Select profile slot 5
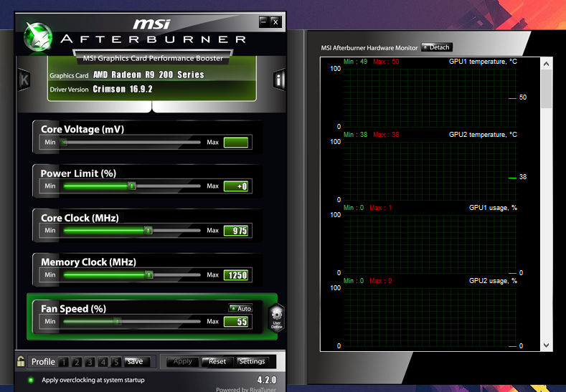The width and height of the screenshot is (566, 392). (116, 362)
